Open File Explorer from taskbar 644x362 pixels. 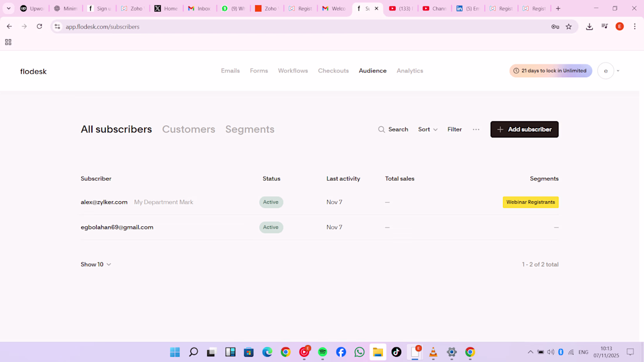pos(378,352)
